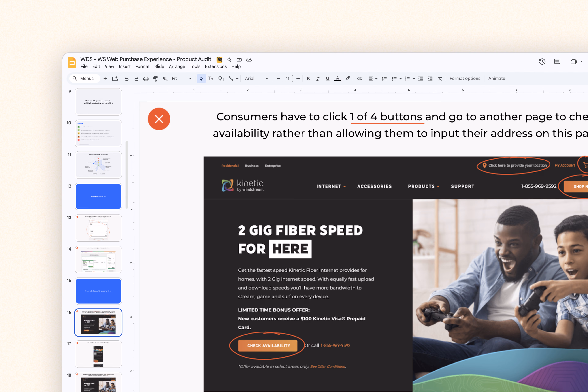Select the cursor arrow tool
Screen dimensions: 588x392
[201, 79]
